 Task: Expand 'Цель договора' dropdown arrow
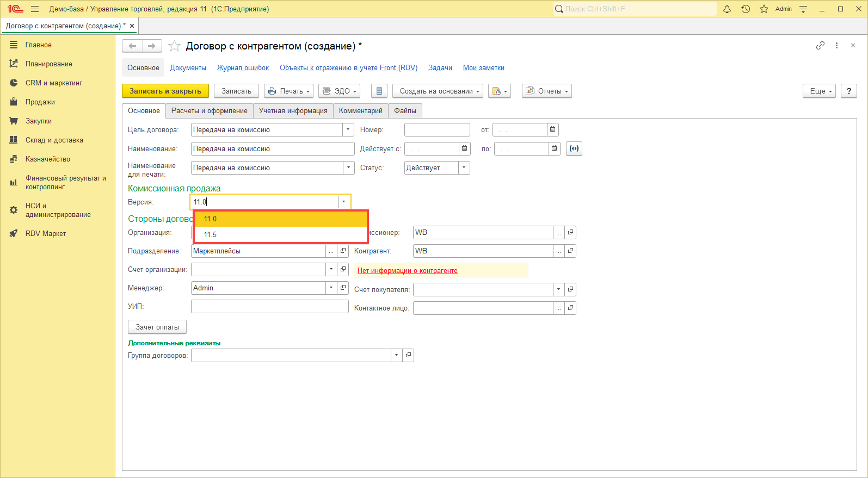pos(348,130)
